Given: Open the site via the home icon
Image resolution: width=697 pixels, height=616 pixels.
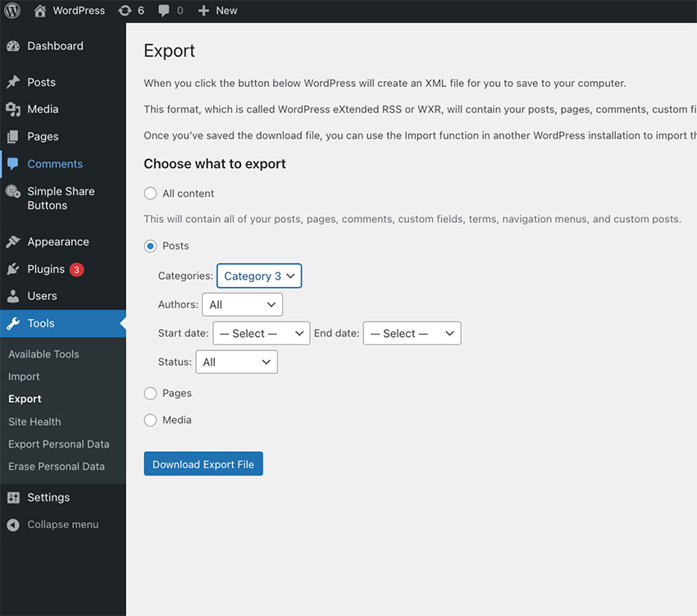Looking at the screenshot, I should point(39,11).
